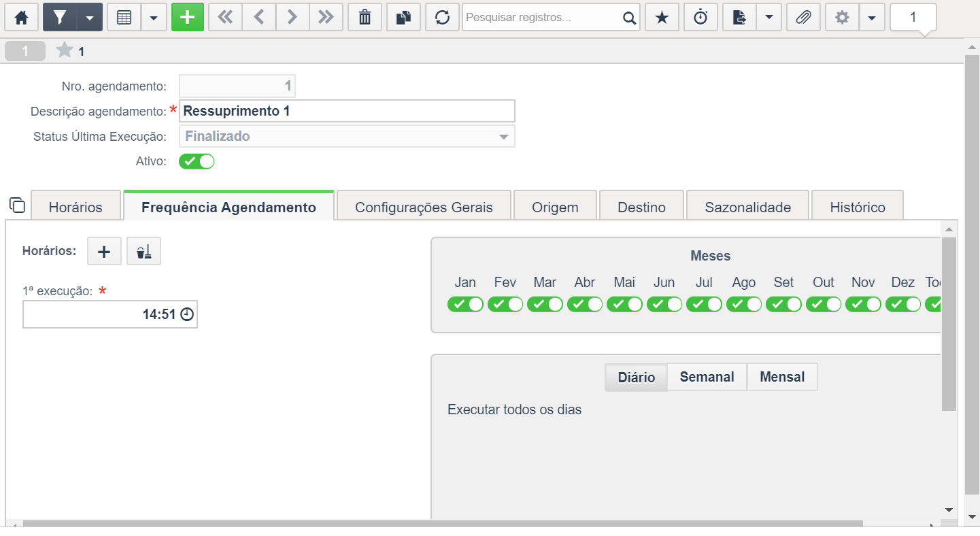
Task: Click the page number 1 box
Action: 913,18
